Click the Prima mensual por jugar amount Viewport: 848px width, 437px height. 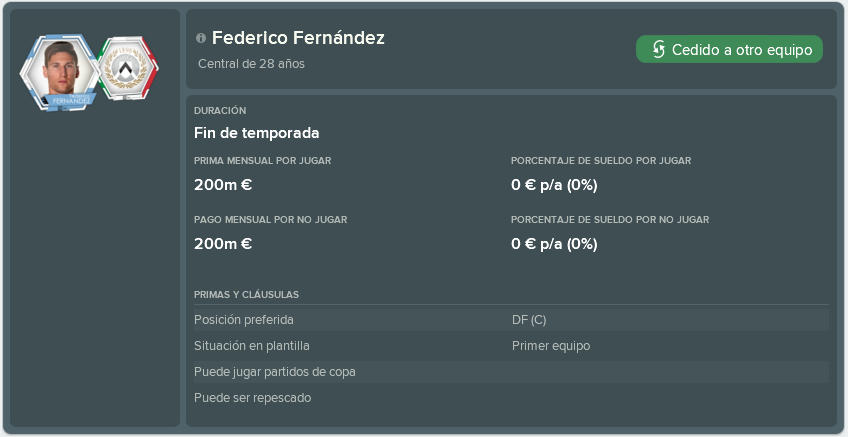point(223,186)
